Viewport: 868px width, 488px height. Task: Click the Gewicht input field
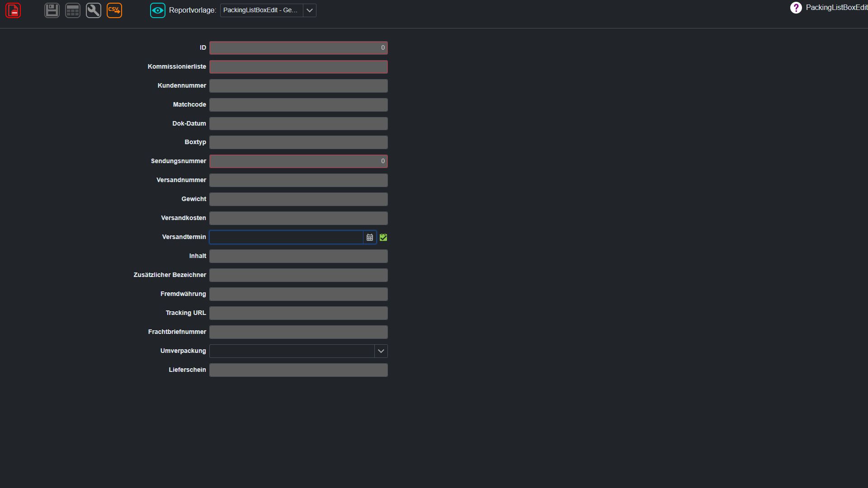coord(298,199)
